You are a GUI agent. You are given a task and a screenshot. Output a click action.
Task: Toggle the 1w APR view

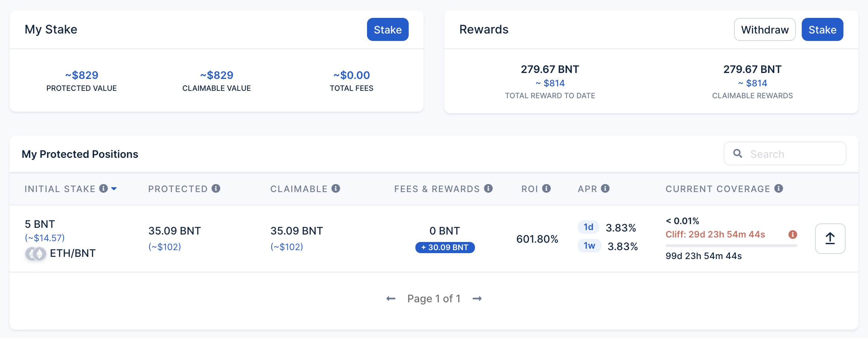(x=589, y=246)
